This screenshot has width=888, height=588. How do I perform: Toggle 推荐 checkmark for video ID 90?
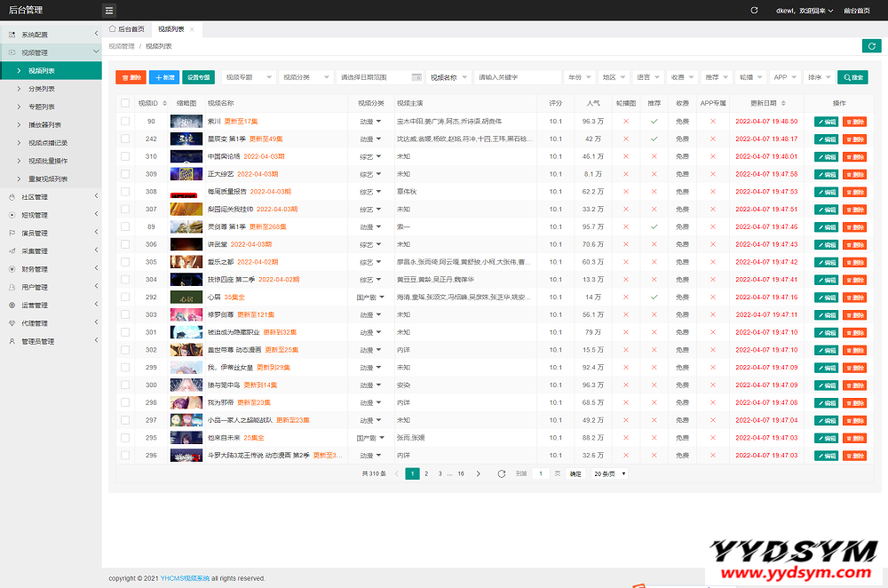654,121
